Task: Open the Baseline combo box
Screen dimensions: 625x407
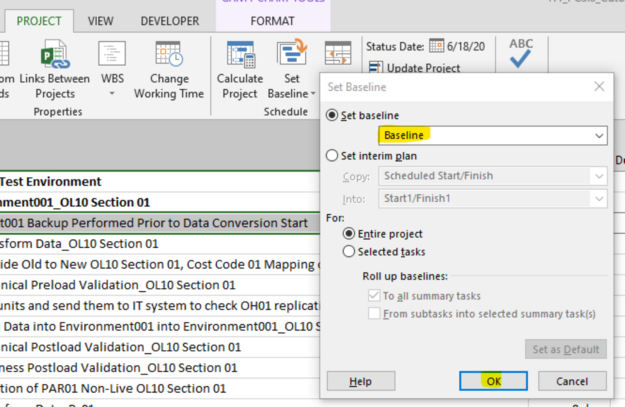Action: tap(493, 136)
